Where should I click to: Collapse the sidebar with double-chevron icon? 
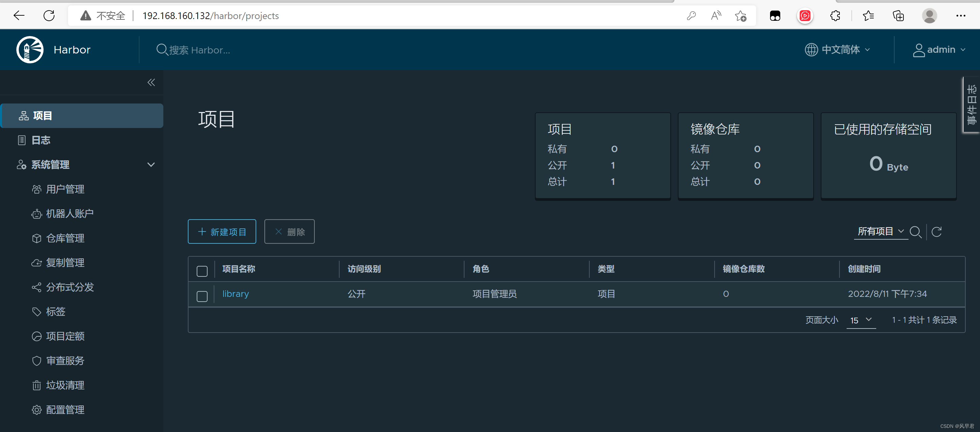coord(151,82)
